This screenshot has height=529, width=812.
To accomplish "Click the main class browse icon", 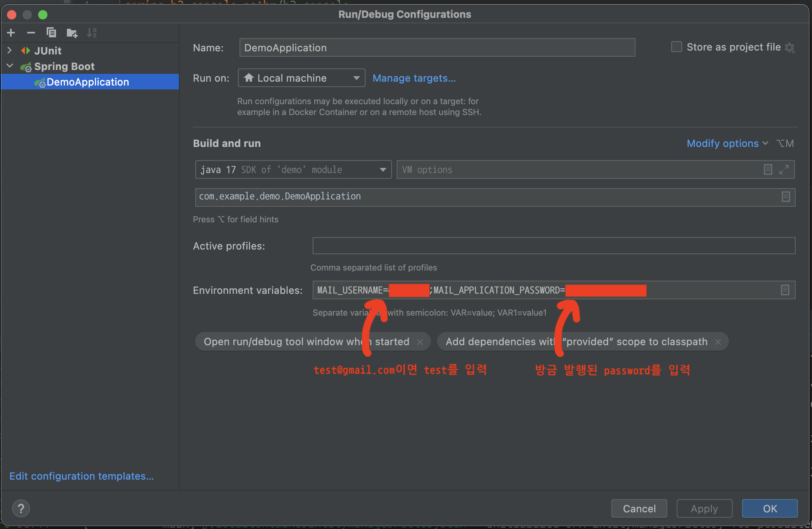I will (786, 197).
